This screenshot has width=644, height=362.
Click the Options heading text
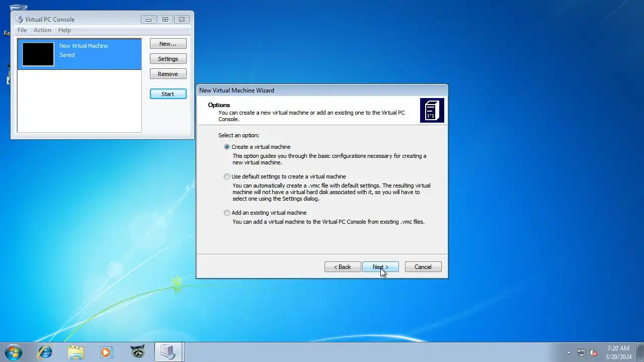coord(219,105)
